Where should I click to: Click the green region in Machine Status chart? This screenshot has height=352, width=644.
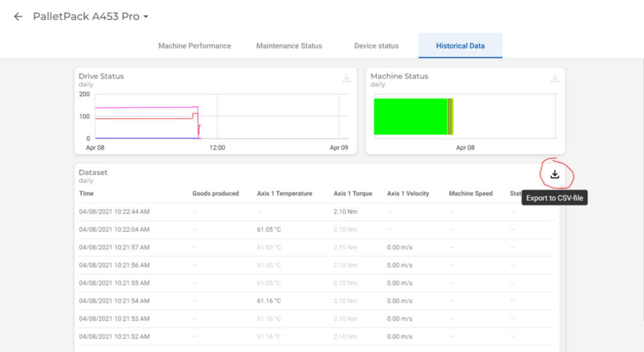pos(410,116)
